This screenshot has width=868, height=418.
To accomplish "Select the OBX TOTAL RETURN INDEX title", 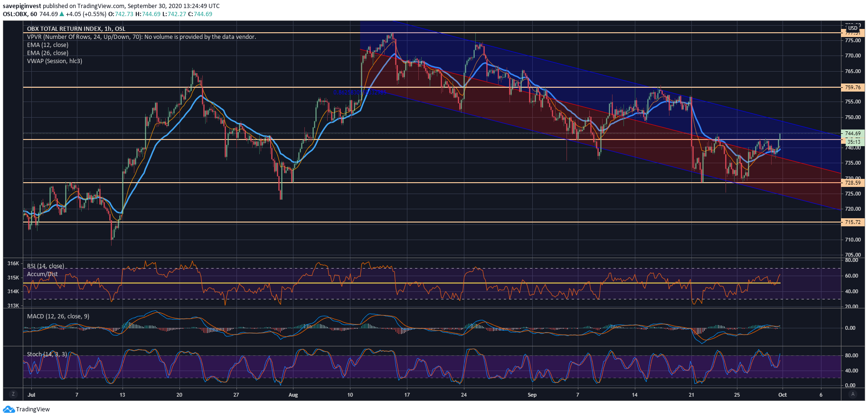I will [76, 29].
